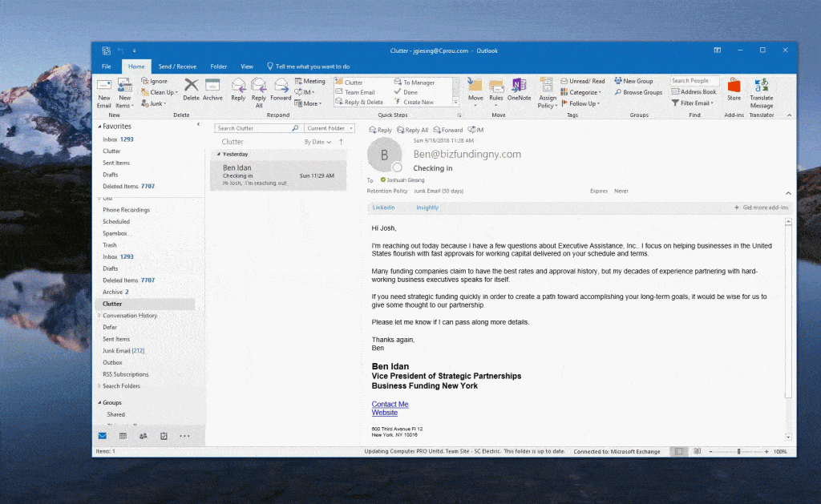Open the Store add-ins icon

pos(734,85)
